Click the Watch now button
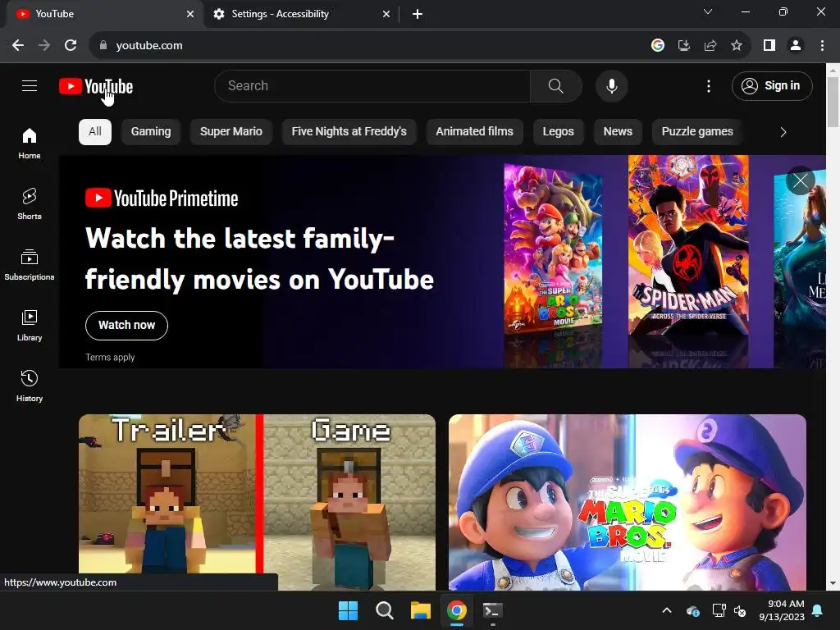840x630 pixels. pos(126,325)
